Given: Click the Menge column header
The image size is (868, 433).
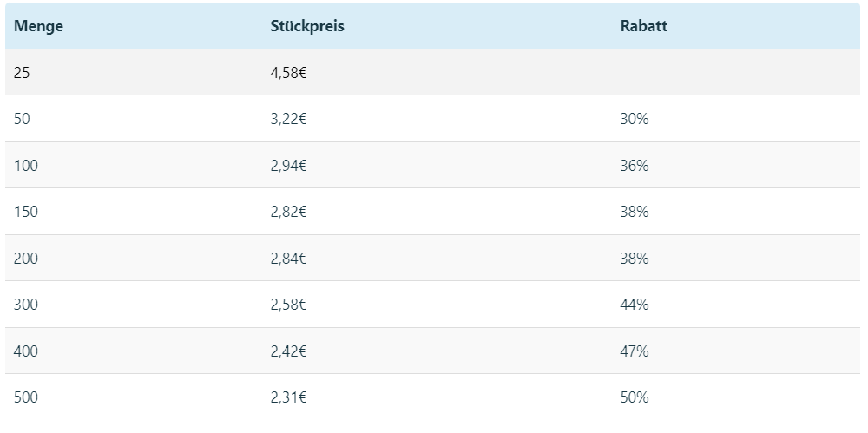Looking at the screenshot, I should tap(38, 26).
